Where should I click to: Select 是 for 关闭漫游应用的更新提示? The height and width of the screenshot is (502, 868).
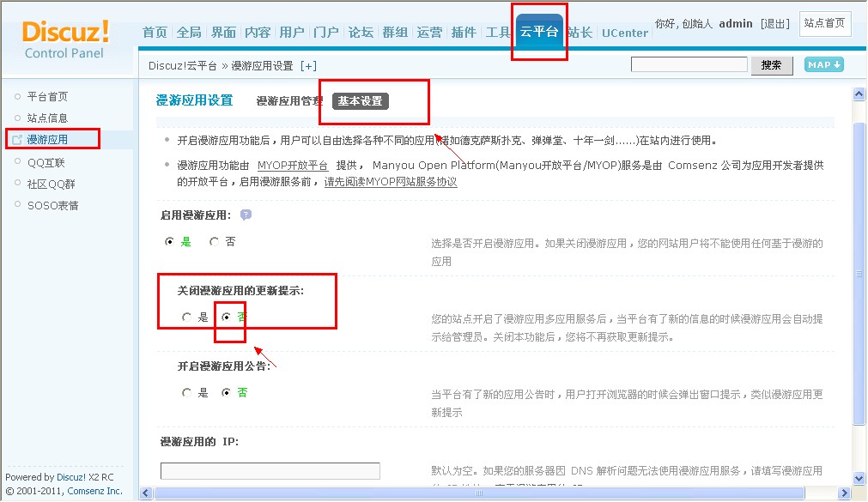tap(186, 318)
